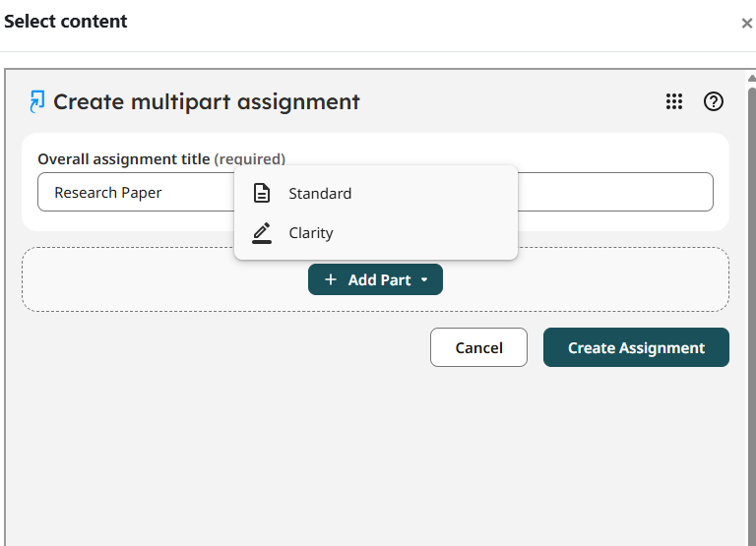Click the Add Part button label

tap(379, 280)
